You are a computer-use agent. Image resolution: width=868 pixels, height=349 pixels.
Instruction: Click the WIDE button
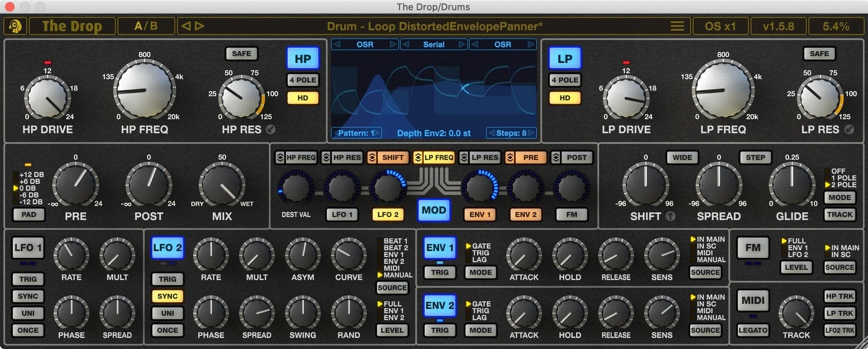coord(682,157)
